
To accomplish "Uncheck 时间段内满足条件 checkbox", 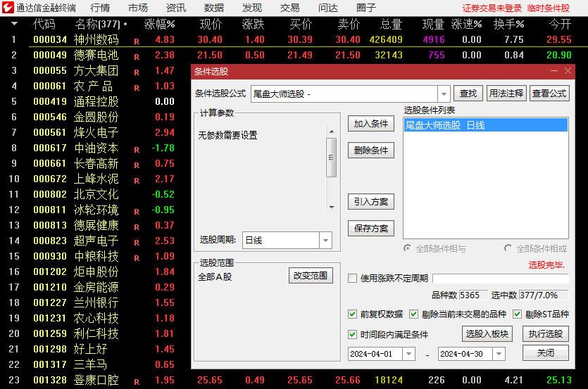I will [352, 334].
